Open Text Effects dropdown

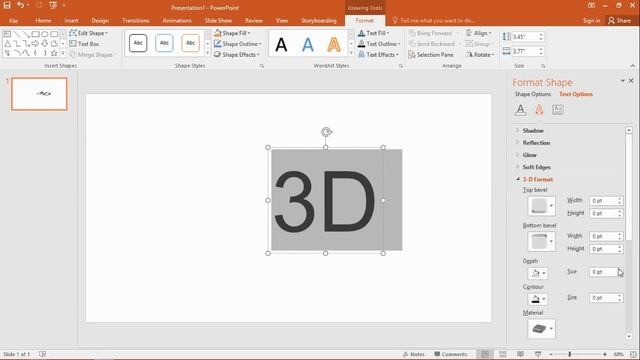(x=378, y=54)
